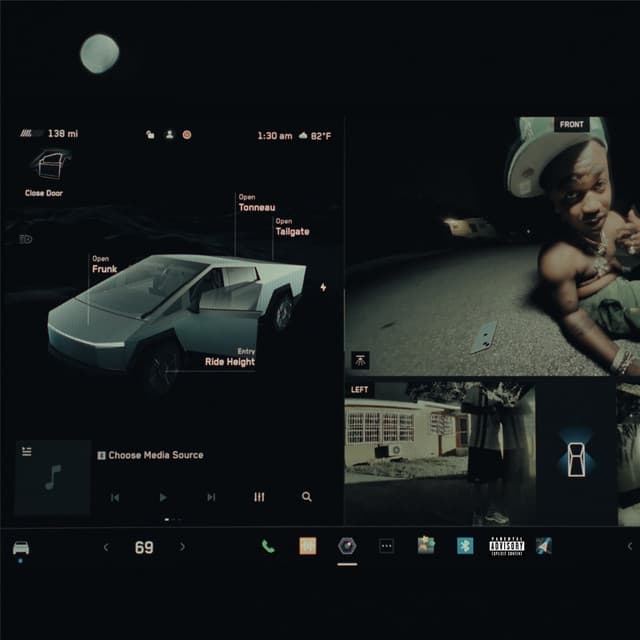The image size is (640, 640).
Task: Adjust Entry Ride Height
Action: 230,357
